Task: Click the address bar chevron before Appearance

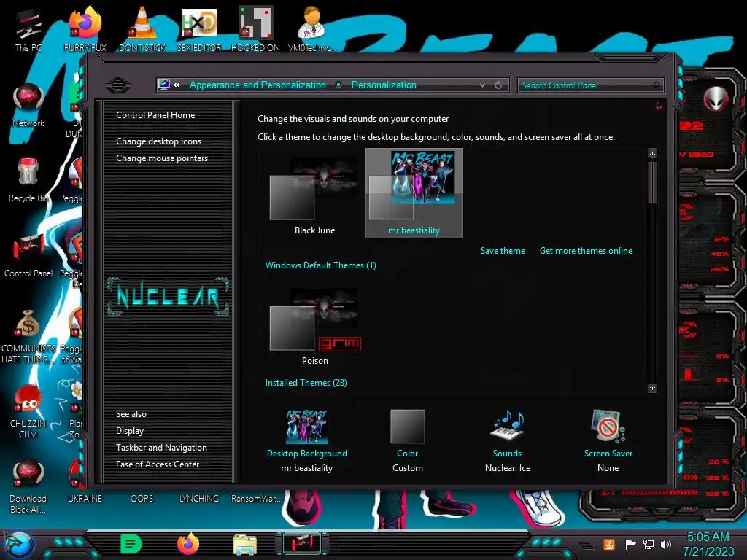Action: tap(177, 85)
